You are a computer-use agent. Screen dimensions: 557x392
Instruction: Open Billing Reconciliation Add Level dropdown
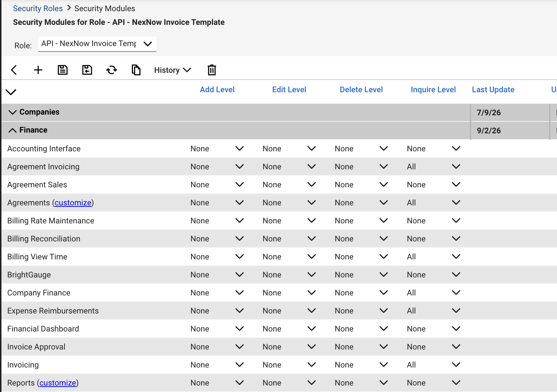click(x=217, y=239)
